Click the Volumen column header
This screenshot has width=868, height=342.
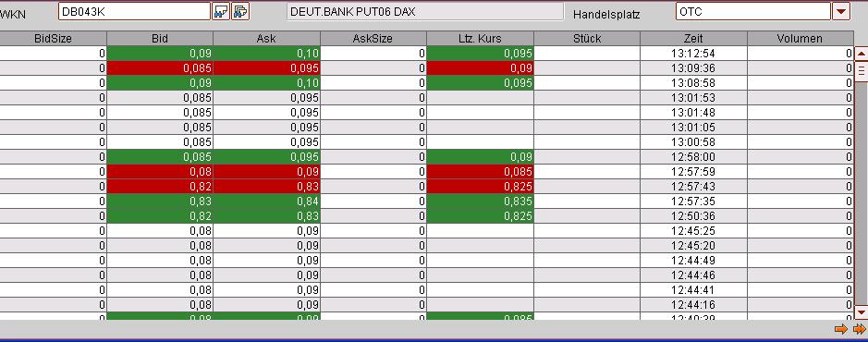800,38
